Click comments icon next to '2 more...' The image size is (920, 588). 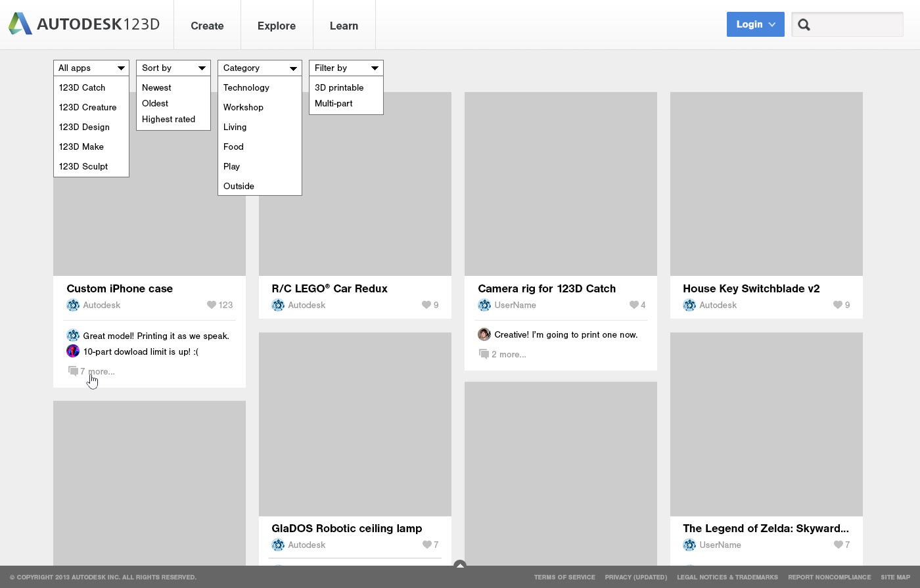(484, 354)
